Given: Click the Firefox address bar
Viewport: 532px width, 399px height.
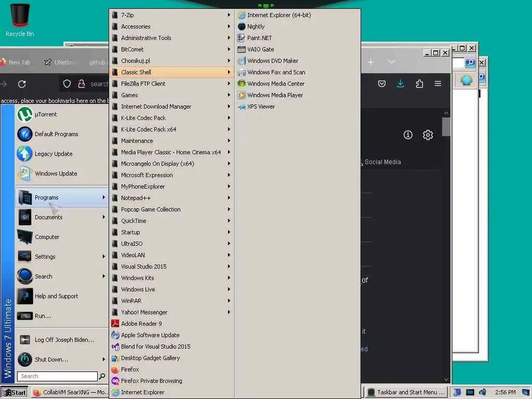Looking at the screenshot, I should point(85,84).
